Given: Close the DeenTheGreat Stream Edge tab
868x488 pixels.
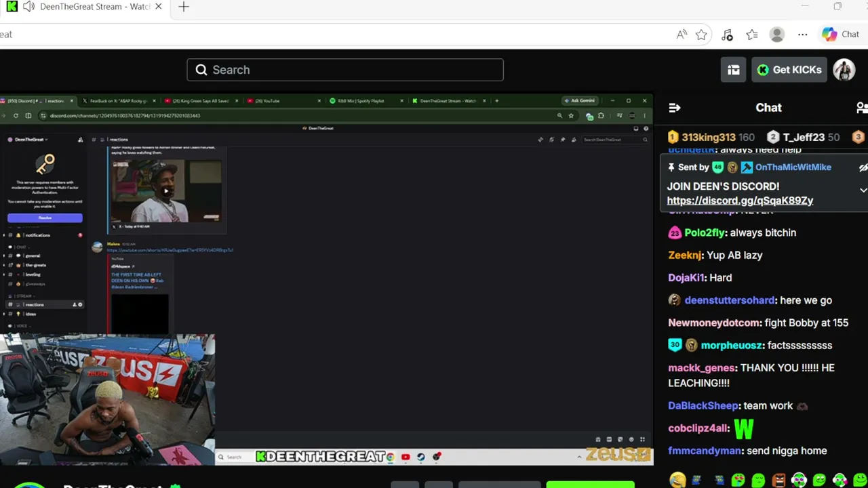Looking at the screenshot, I should click(x=158, y=7).
